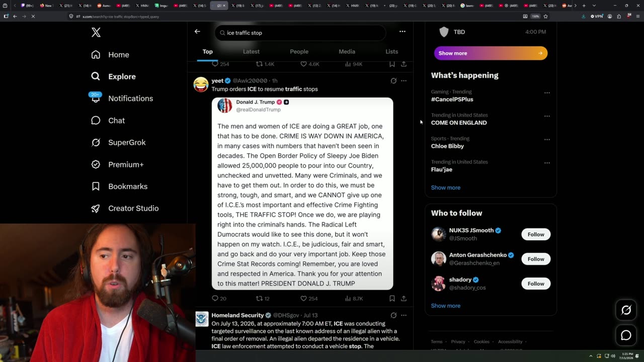The image size is (644, 362).
Task: Open the floating chat messages button
Action: pyautogui.click(x=626, y=335)
